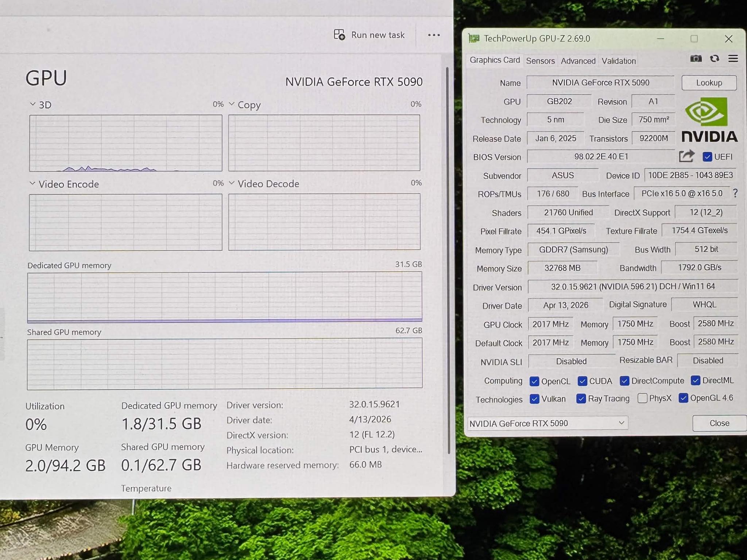Viewport: 747px width, 560px height.
Task: Switch to the Advanced tab
Action: coord(578,61)
